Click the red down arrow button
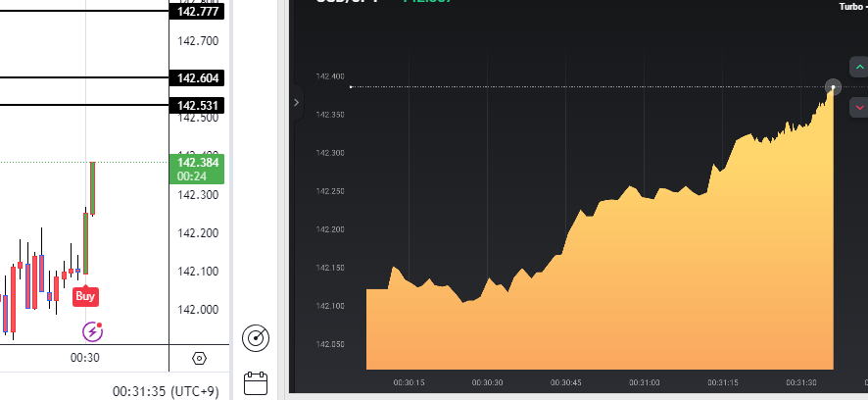The image size is (868, 400). [x=859, y=106]
